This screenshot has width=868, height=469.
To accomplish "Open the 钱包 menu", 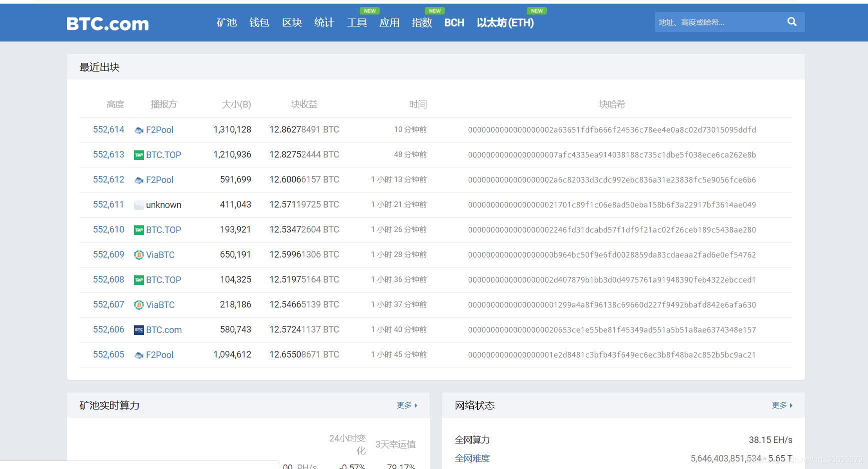I will point(259,22).
